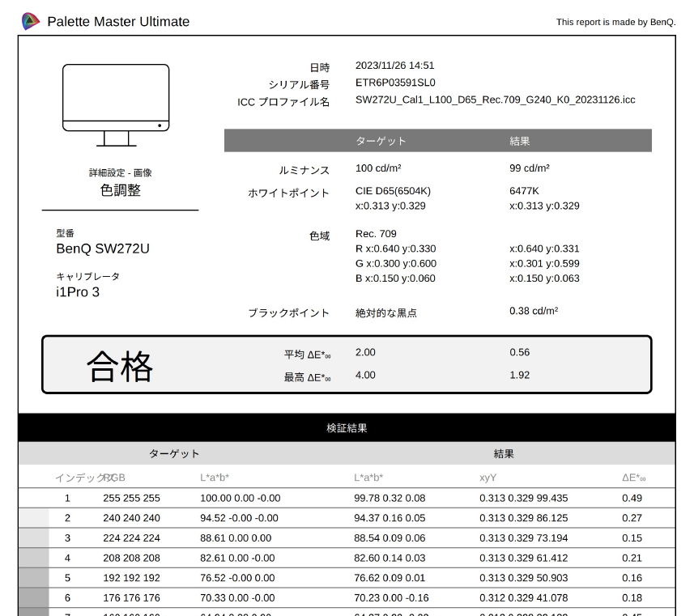Click the "詳細設定 - 画像" label
Viewport: 694px width, 616px height.
point(121,172)
